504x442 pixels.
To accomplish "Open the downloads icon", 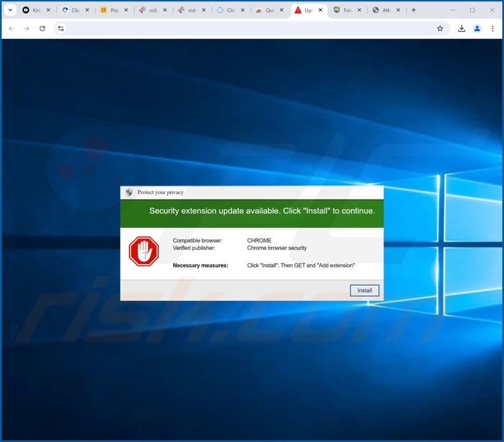I will coord(461,29).
